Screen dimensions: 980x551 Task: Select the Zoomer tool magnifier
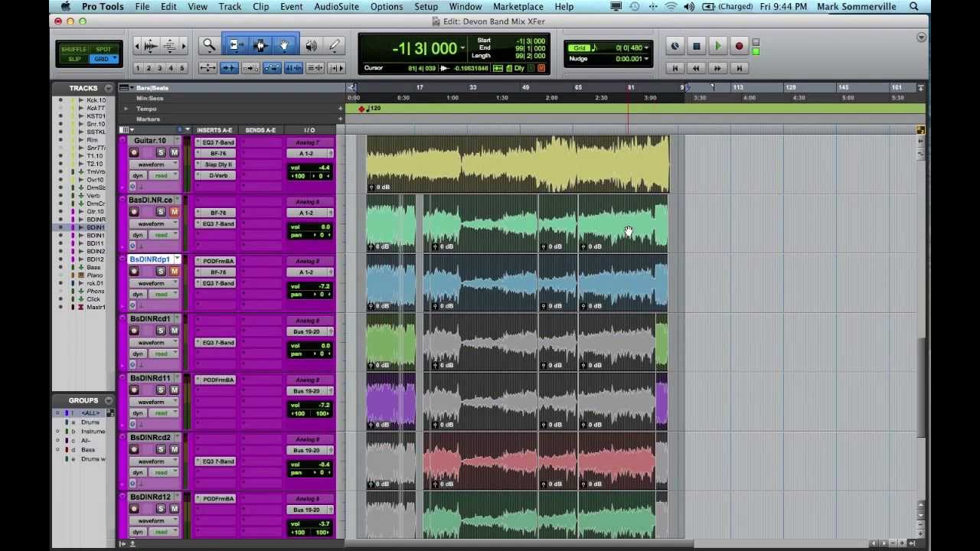click(x=208, y=46)
